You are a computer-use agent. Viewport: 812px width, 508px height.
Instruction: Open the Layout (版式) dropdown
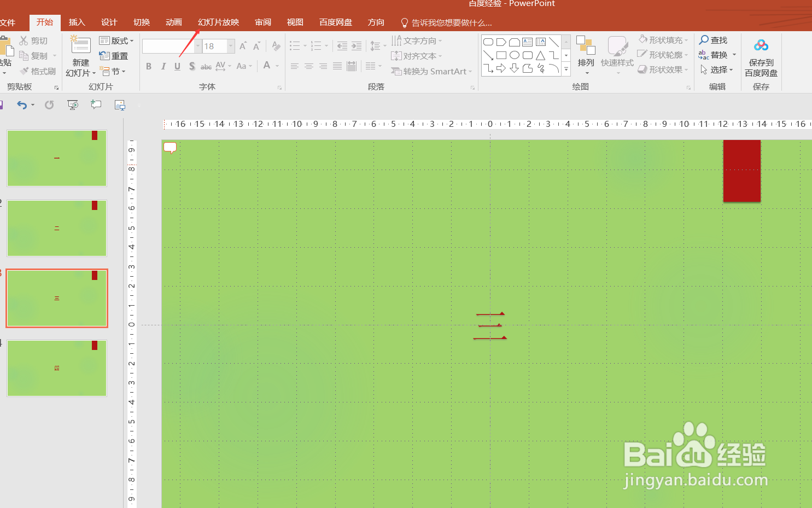coord(116,40)
